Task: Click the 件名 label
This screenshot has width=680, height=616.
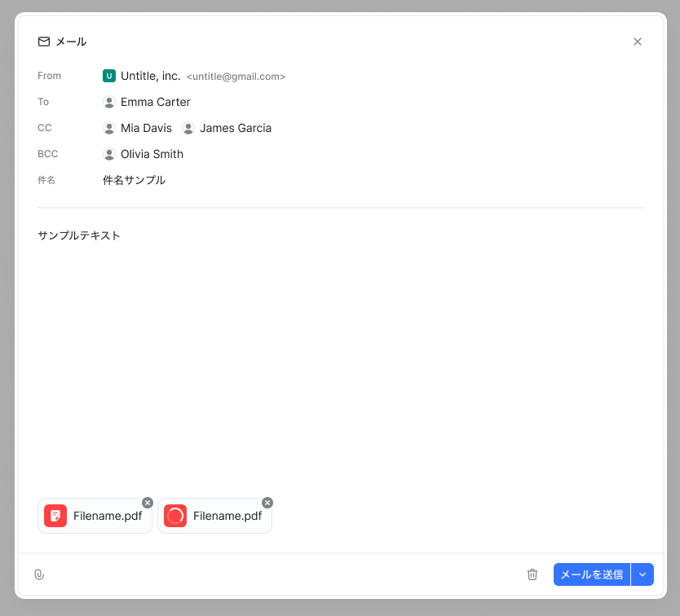Action: click(46, 180)
